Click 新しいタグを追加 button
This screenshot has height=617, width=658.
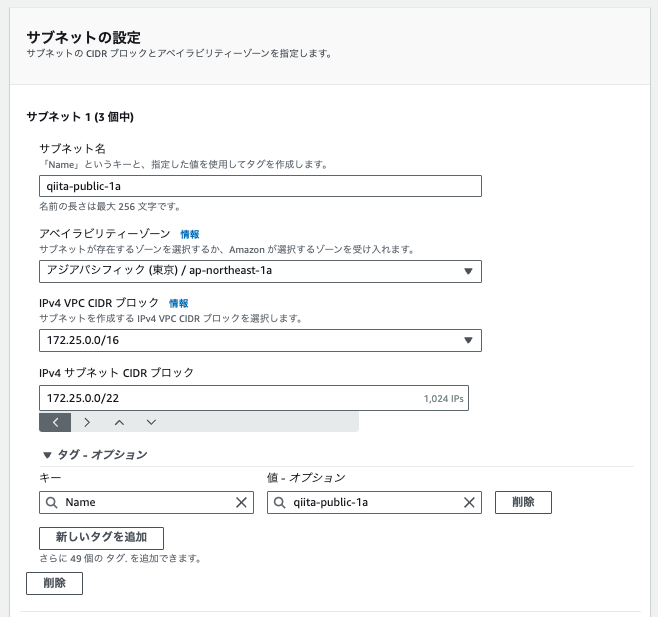pos(101,538)
